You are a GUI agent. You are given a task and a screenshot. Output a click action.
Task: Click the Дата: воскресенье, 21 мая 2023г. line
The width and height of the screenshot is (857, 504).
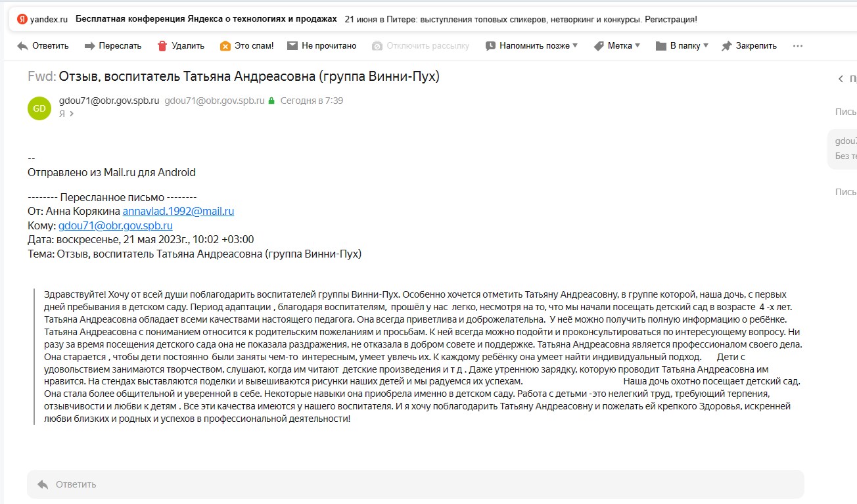(141, 239)
